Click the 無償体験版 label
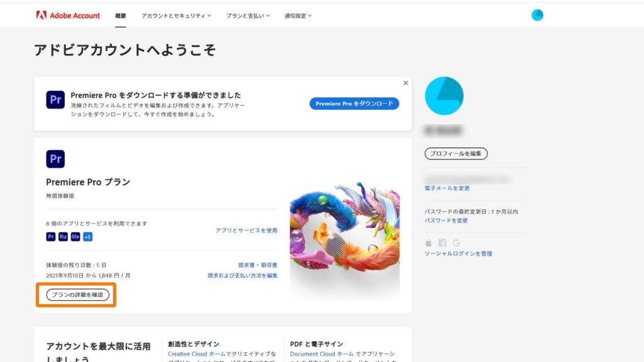This screenshot has height=362, width=644. [x=60, y=196]
